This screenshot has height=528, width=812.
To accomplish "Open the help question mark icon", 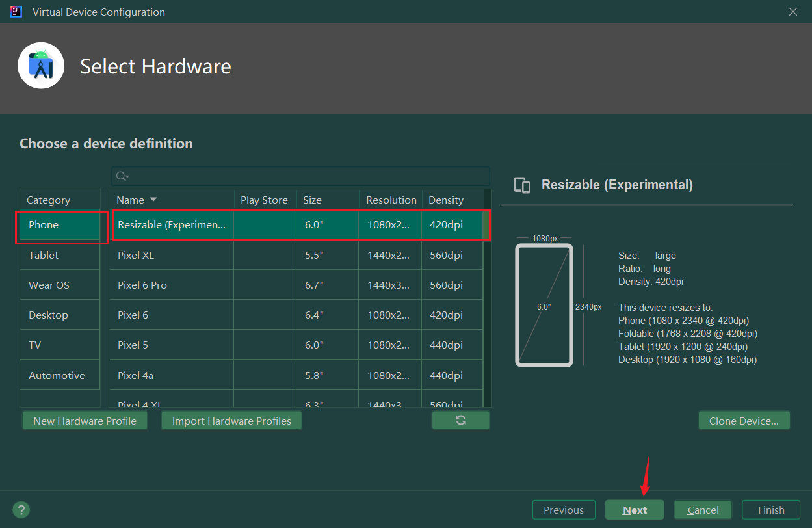I will click(21, 510).
